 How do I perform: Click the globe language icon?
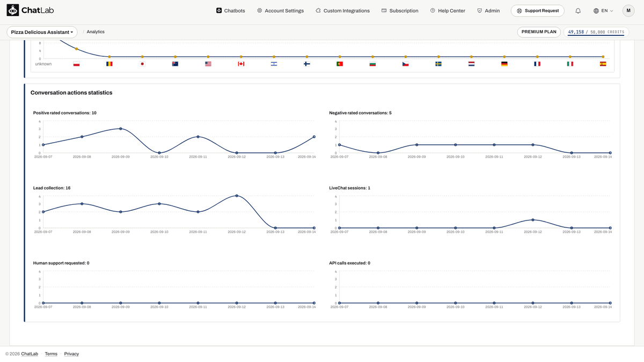click(x=596, y=11)
